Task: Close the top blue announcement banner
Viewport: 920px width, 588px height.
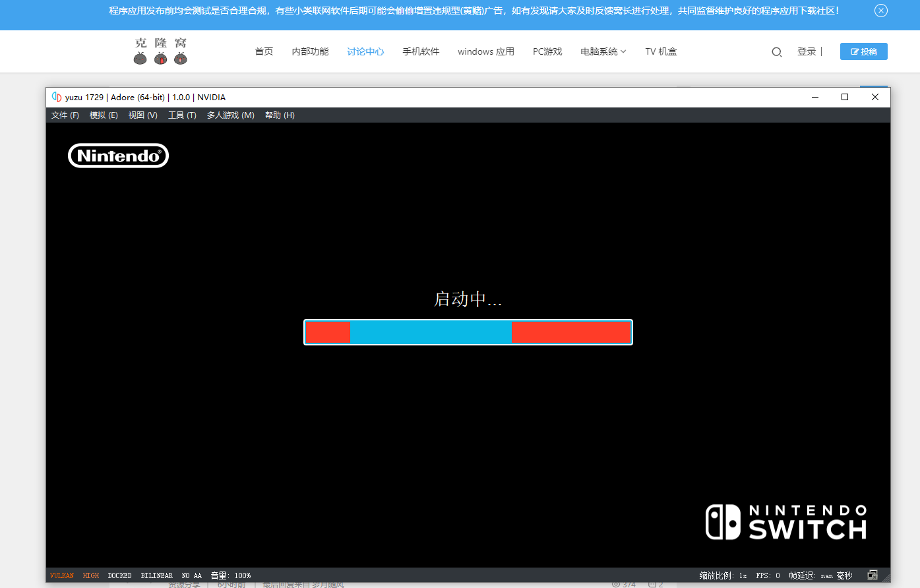Action: click(x=881, y=11)
